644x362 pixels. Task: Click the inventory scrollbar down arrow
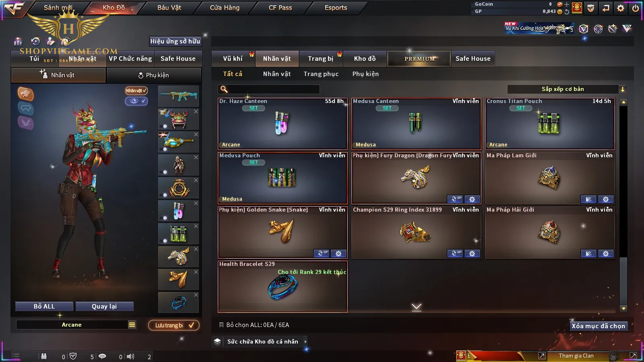[623, 309]
